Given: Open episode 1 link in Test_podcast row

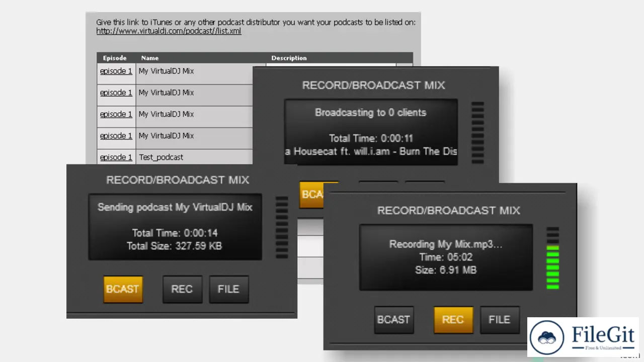Looking at the screenshot, I should [116, 157].
